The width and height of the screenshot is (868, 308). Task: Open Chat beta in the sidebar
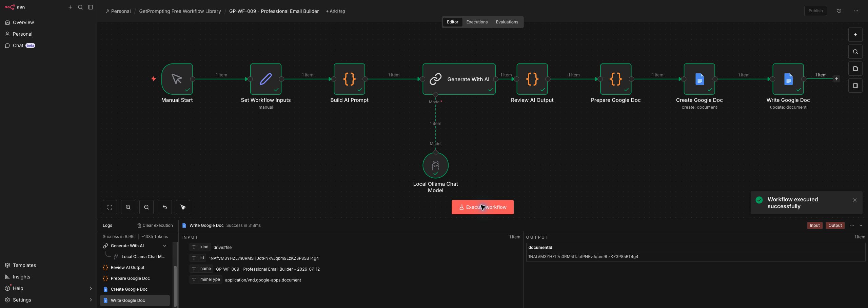48,46
